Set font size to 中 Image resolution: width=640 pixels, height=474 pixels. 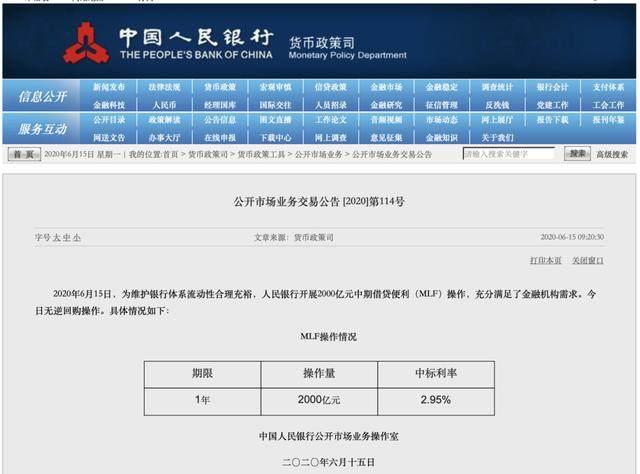(x=67, y=238)
